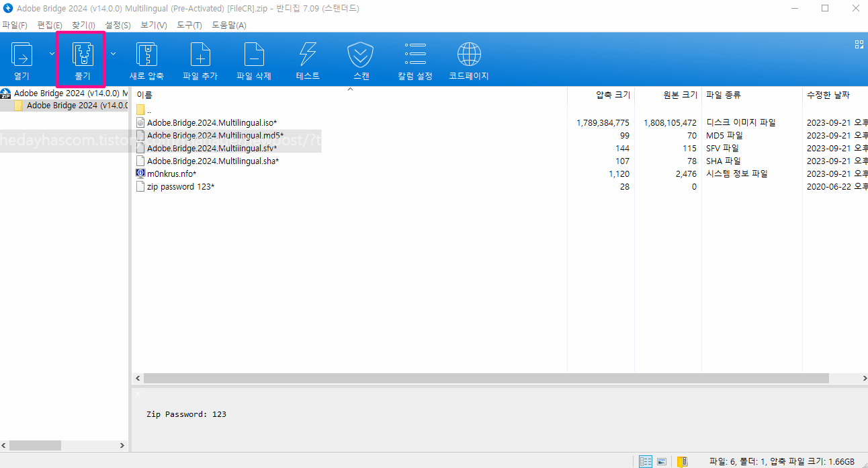Click 디스크 이미지 파일 type cell
The width and height of the screenshot is (868, 468).
pos(741,122)
